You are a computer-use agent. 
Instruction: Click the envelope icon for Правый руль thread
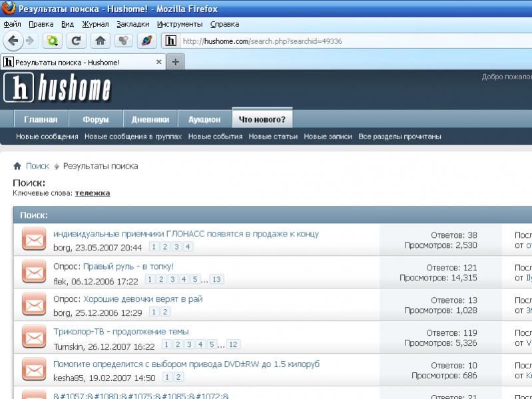[x=34, y=272]
